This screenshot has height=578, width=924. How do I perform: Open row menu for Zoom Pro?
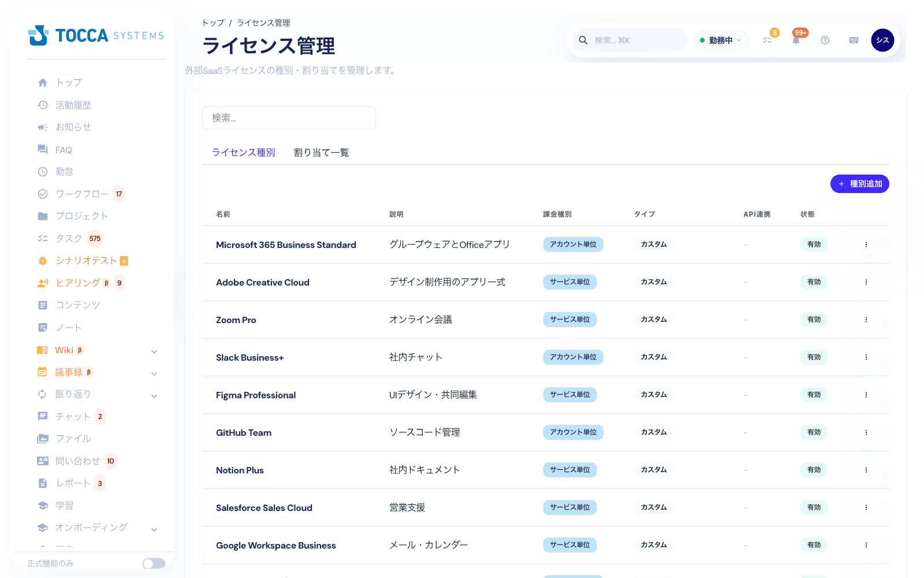click(x=866, y=320)
